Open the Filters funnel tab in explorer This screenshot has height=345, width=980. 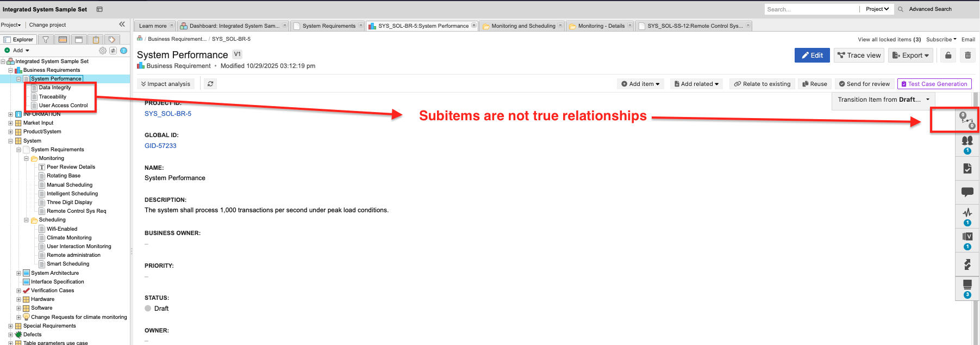(x=46, y=39)
